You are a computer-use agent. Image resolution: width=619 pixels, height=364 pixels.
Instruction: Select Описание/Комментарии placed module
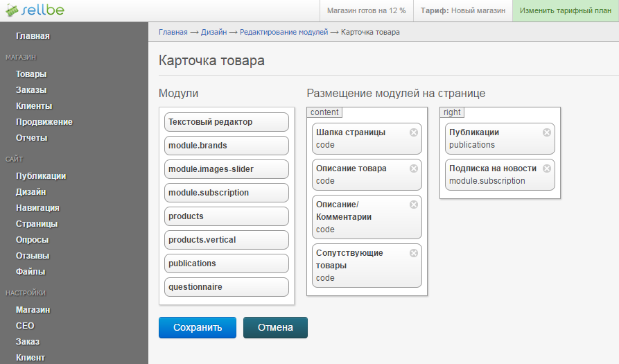pyautogui.click(x=367, y=217)
